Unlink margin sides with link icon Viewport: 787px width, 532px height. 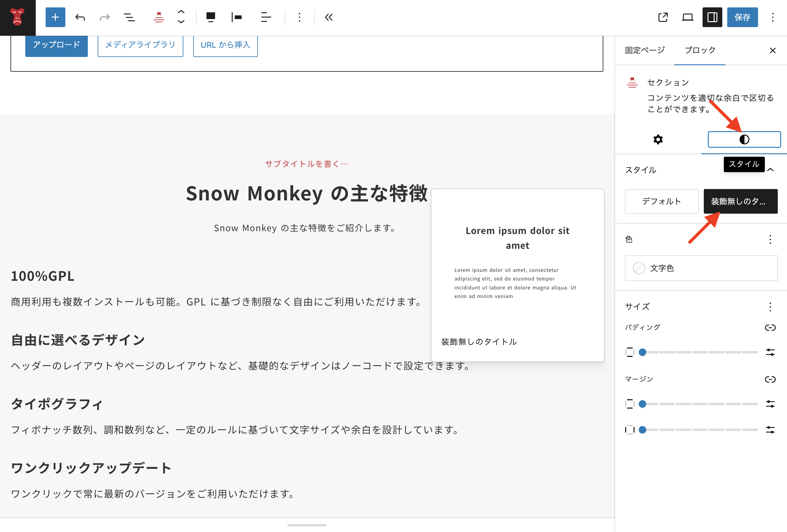(770, 379)
